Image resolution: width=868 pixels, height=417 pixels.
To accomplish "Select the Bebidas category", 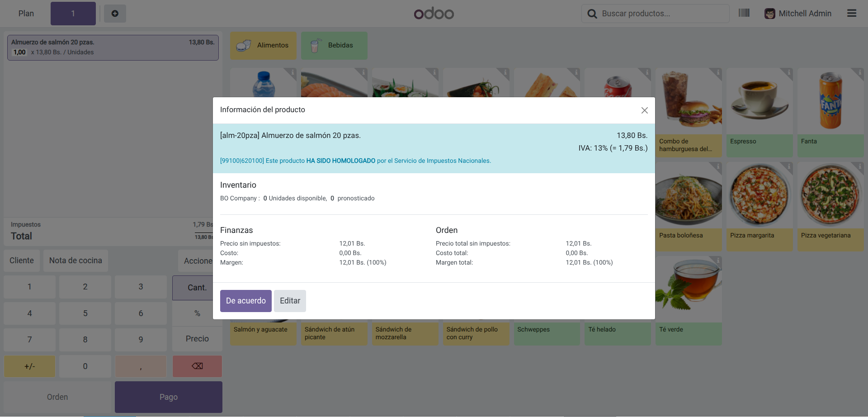I will (334, 45).
